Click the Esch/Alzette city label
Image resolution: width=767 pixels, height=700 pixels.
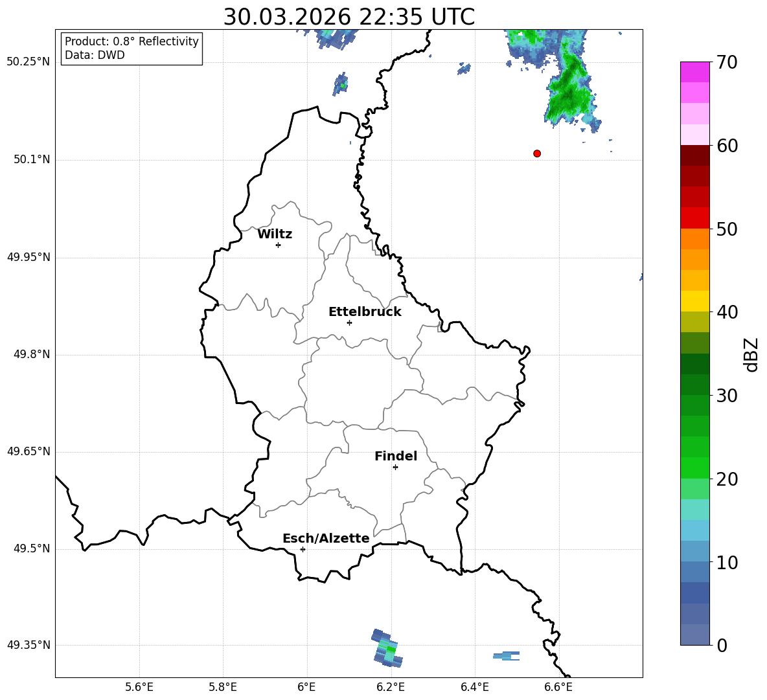(x=326, y=538)
